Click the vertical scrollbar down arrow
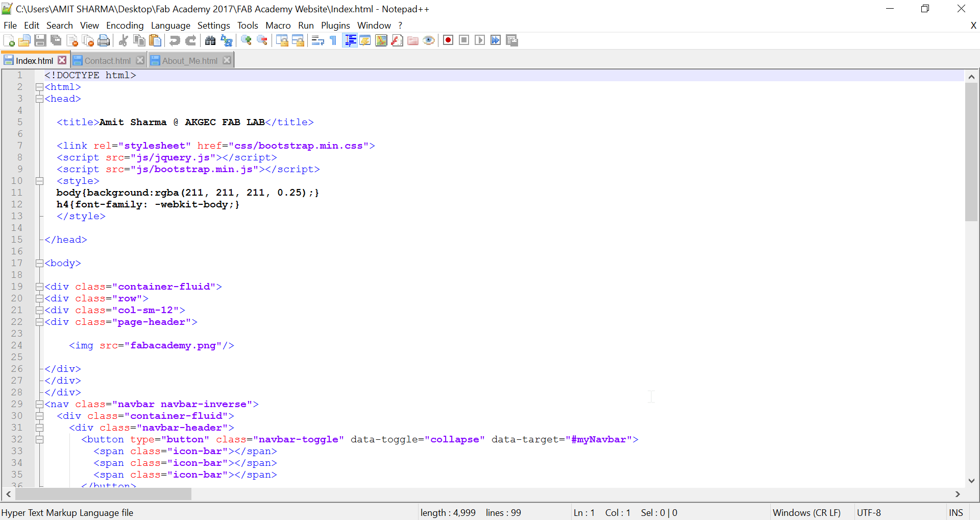Viewport: 980px width, 520px height. pyautogui.click(x=971, y=481)
